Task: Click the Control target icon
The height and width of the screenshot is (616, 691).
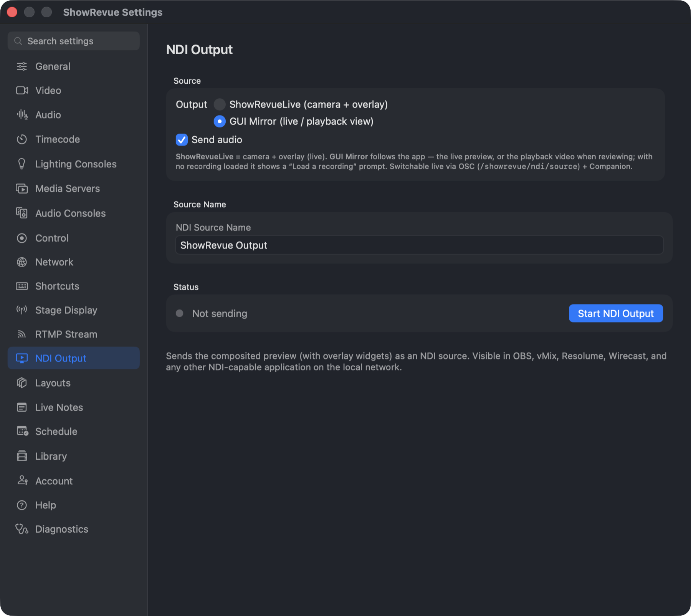Action: 22,238
